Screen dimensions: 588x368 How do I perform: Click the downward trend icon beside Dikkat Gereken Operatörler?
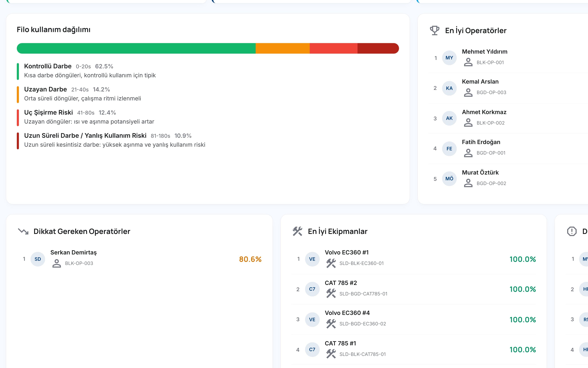tap(23, 231)
